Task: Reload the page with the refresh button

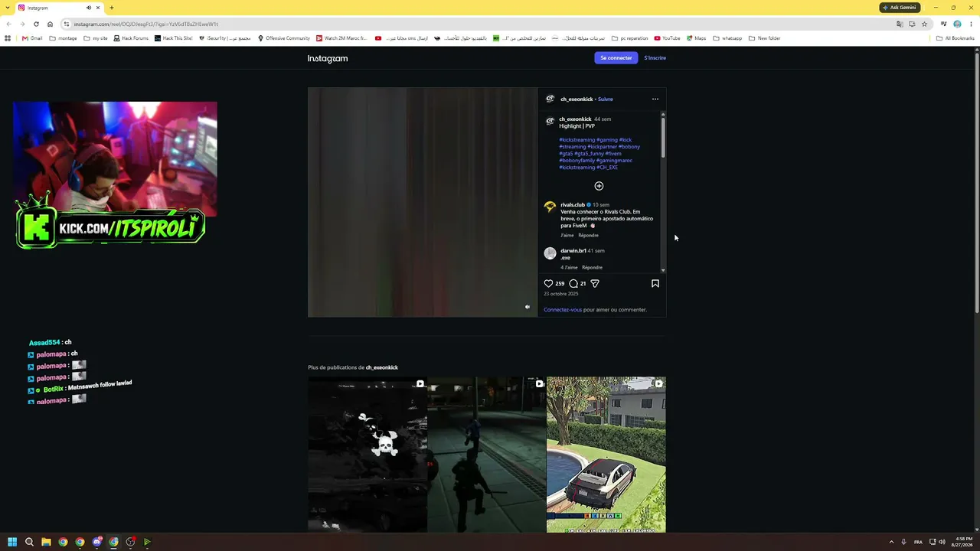Action: click(36, 24)
